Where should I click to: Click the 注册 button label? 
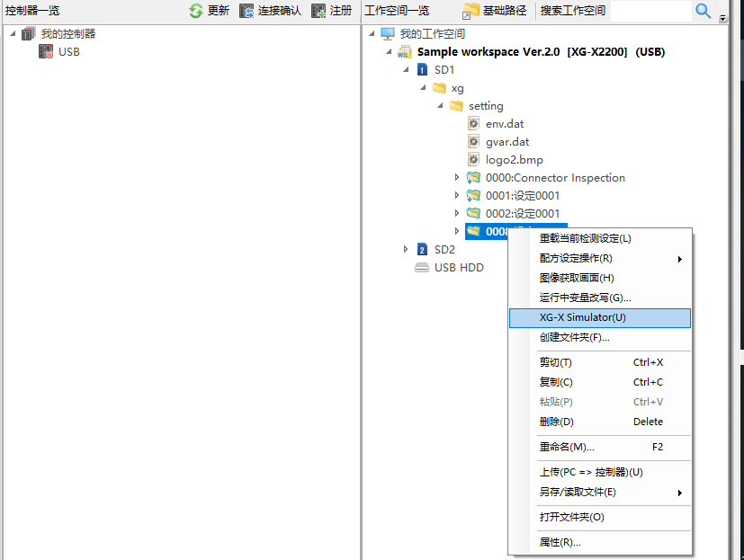(341, 11)
